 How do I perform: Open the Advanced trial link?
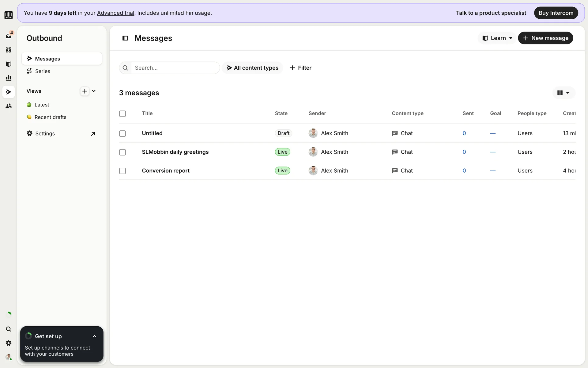[x=115, y=13]
